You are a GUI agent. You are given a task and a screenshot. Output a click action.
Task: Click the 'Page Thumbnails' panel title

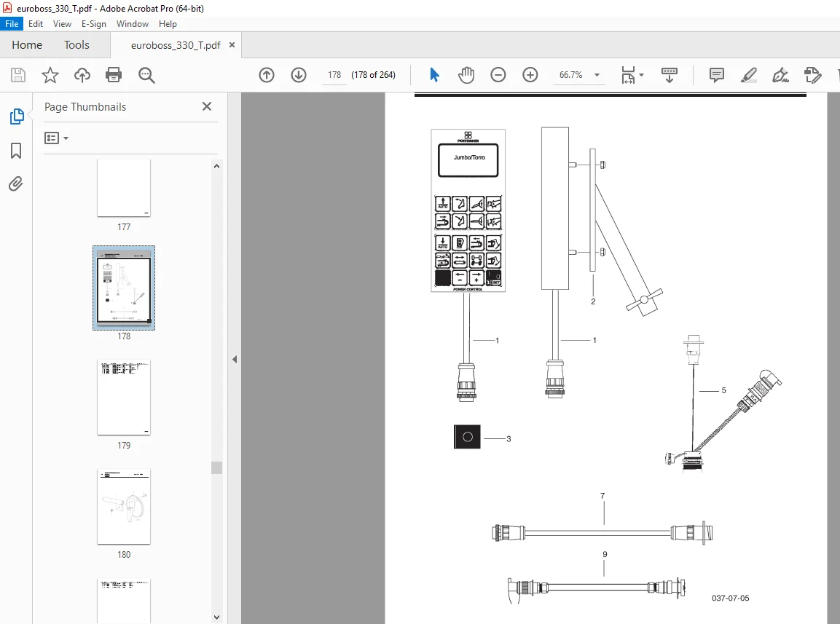click(85, 106)
